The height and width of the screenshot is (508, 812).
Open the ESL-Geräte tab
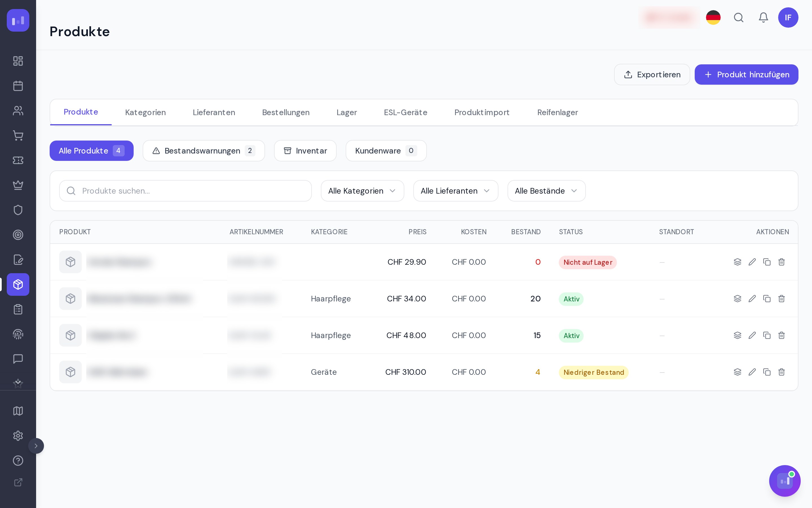(x=406, y=113)
